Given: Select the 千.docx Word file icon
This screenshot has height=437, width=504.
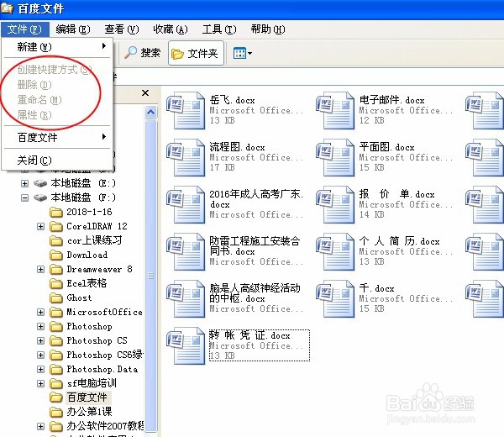Looking at the screenshot, I should click(335, 298).
